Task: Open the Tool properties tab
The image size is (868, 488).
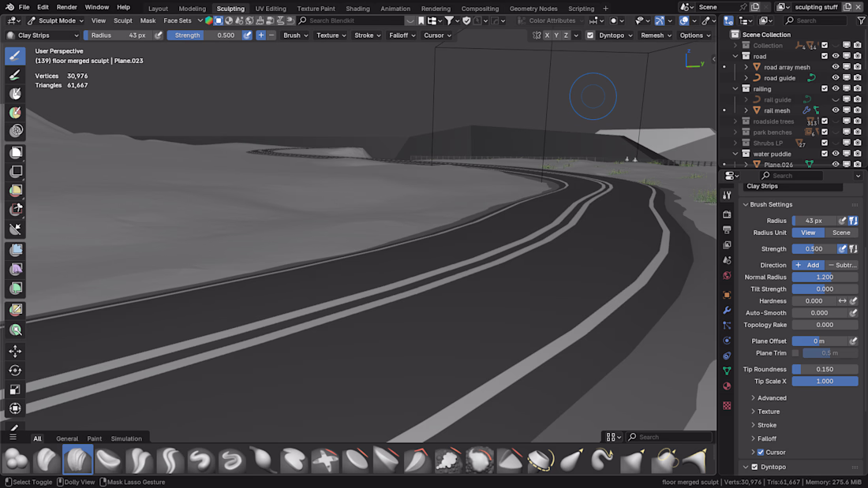Action: coord(727,196)
